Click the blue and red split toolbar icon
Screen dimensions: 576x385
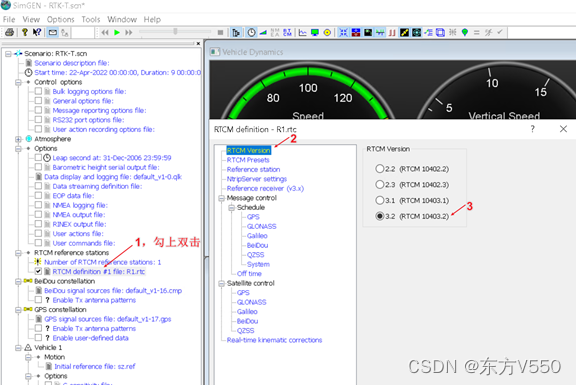tap(356, 32)
